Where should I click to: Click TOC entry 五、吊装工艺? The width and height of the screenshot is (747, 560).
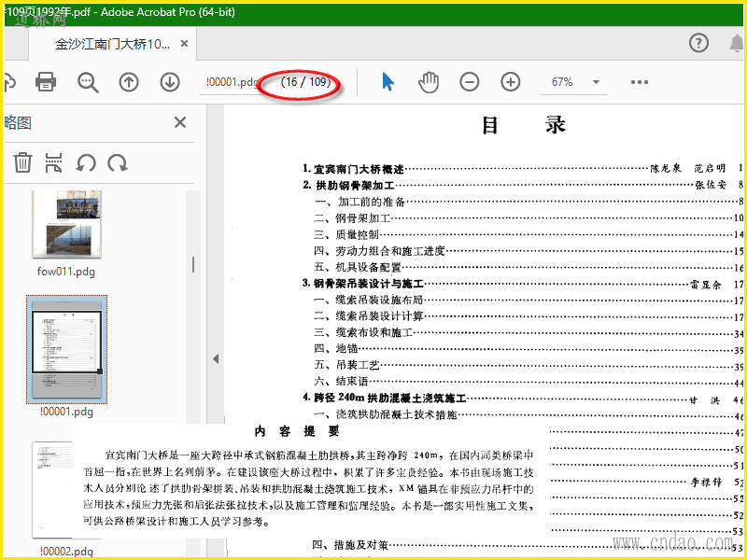pyautogui.click(x=346, y=365)
